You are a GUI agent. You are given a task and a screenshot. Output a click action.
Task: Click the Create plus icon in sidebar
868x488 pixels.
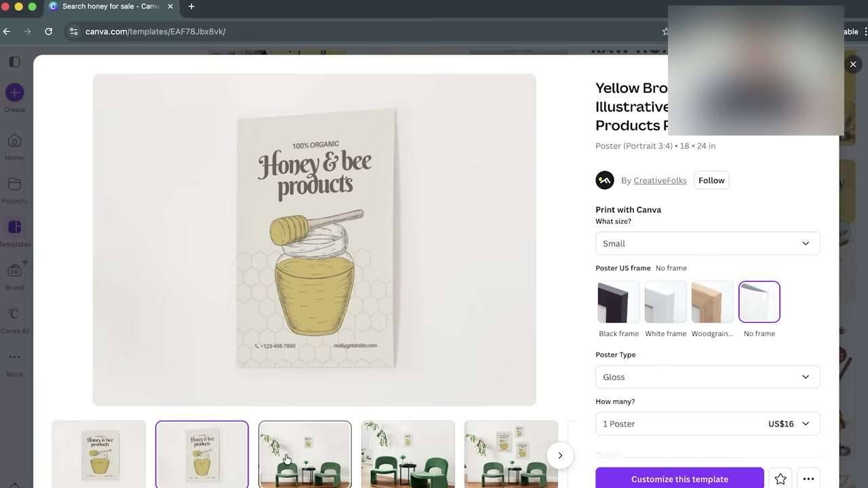click(14, 92)
